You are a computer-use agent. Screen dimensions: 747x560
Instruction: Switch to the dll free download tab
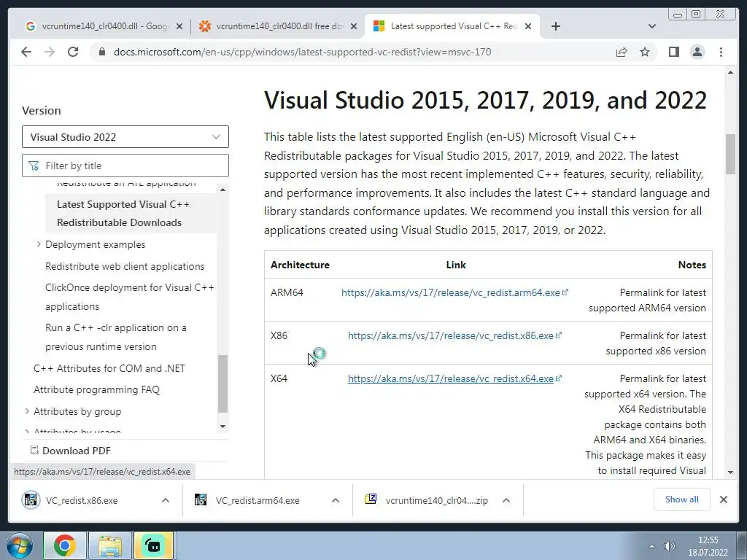click(x=278, y=26)
